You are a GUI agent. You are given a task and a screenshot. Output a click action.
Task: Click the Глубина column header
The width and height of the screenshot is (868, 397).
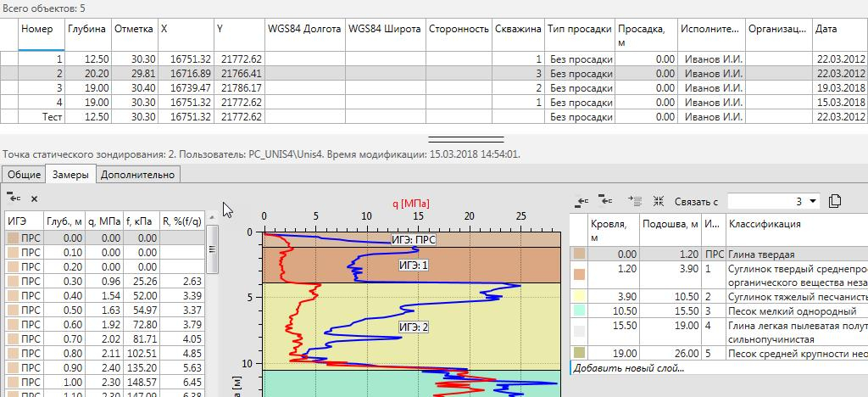86,29
